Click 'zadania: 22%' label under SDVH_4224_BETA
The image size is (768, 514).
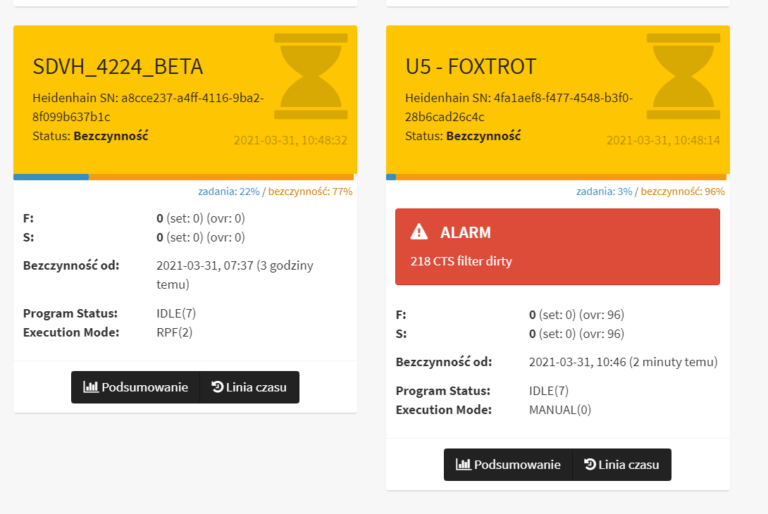pyautogui.click(x=229, y=192)
